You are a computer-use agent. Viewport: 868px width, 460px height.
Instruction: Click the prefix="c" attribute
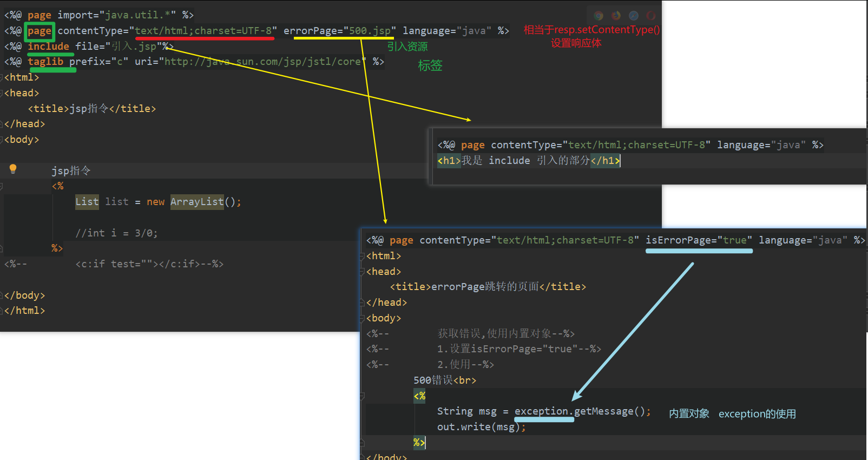pos(99,62)
